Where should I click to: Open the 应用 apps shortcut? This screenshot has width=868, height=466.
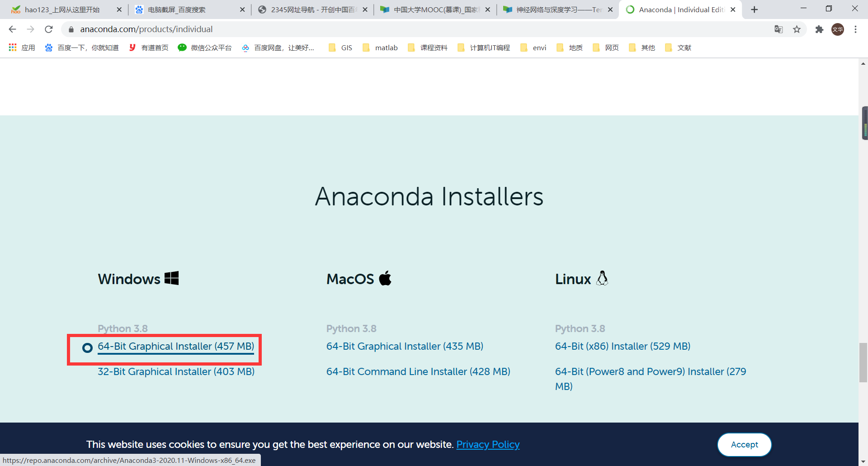[22, 48]
